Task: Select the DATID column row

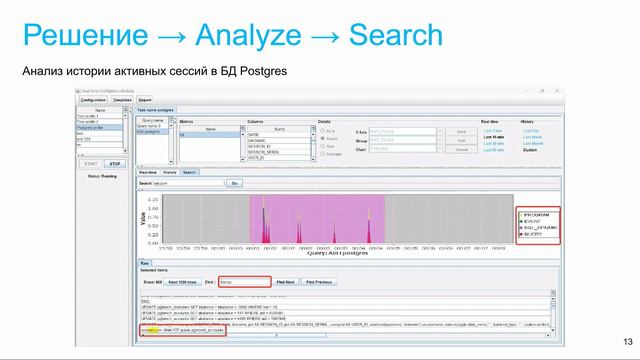Action: [x=279, y=135]
